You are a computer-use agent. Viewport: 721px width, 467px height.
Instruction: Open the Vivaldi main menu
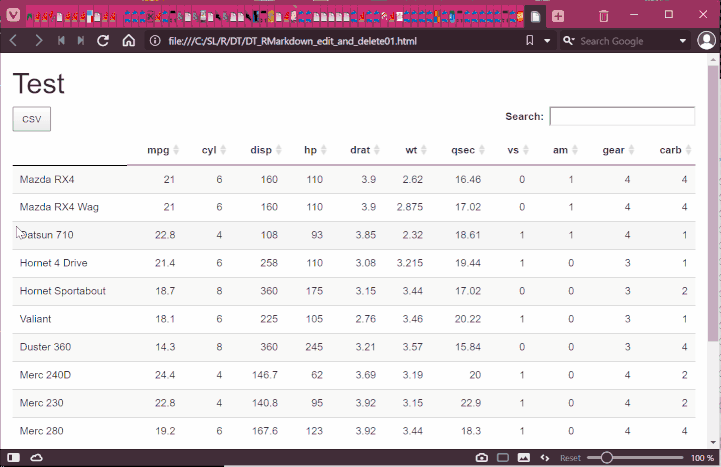coord(13,16)
